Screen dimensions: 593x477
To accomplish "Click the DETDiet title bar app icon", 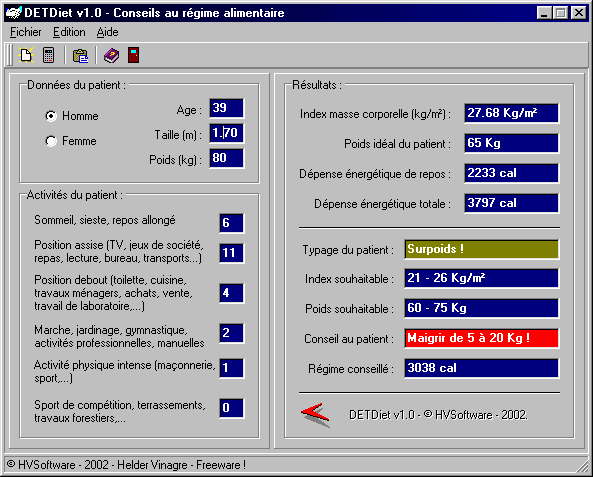I will pos(14,13).
